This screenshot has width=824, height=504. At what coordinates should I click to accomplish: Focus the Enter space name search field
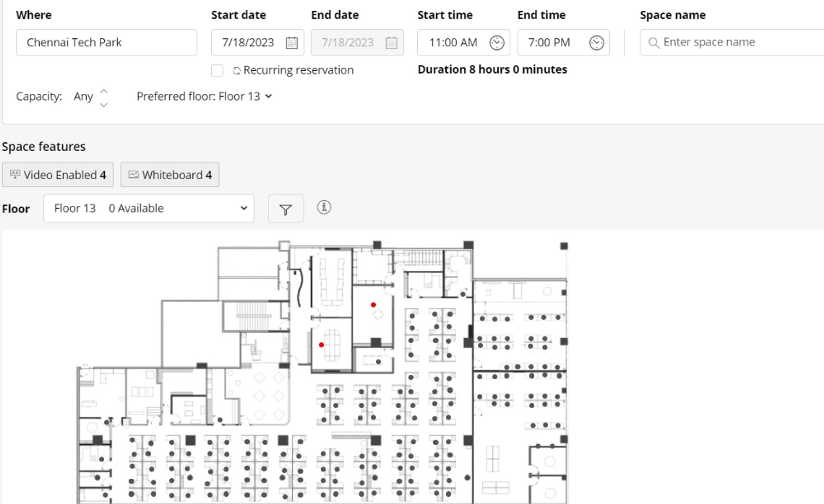pyautogui.click(x=732, y=42)
